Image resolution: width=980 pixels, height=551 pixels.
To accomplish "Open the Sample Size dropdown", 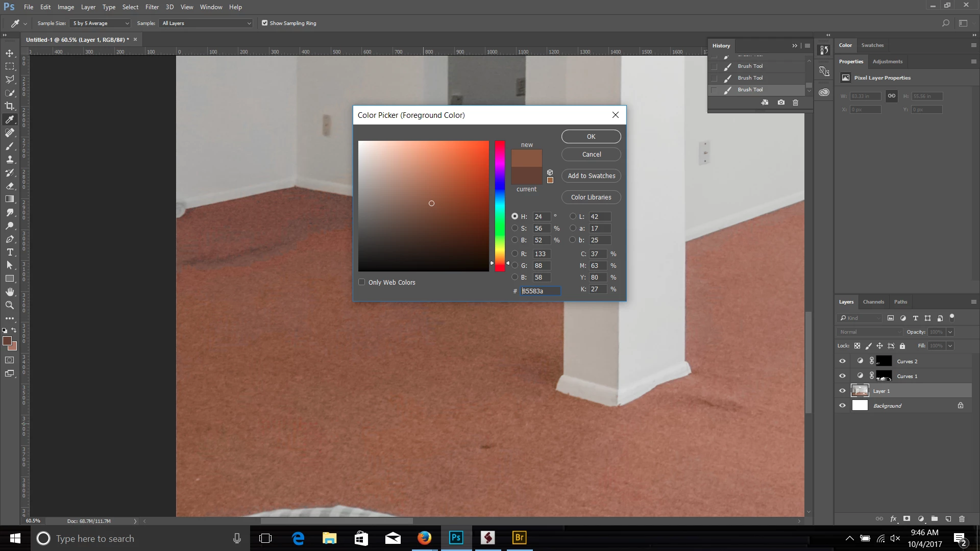I will coord(101,23).
